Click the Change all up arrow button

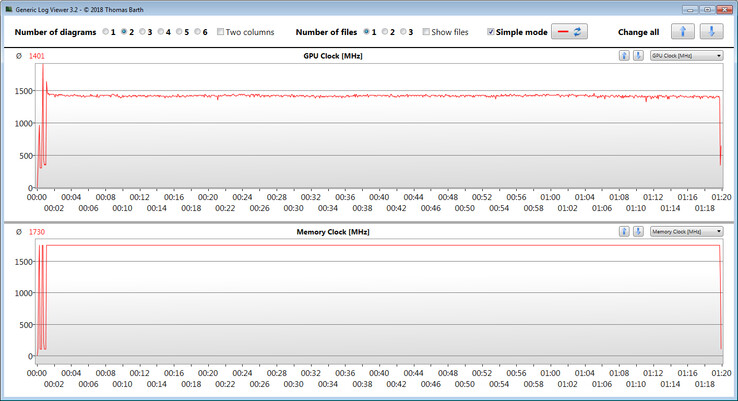tap(683, 32)
